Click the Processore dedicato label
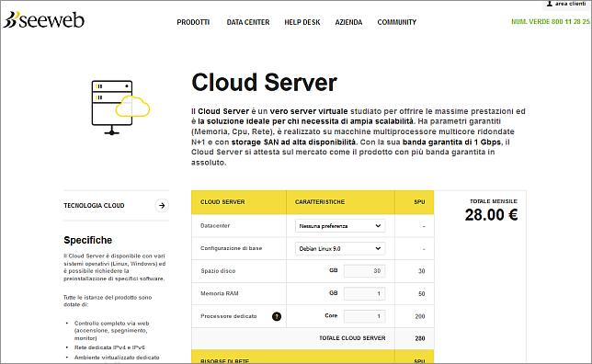592x364 pixels. 228,316
